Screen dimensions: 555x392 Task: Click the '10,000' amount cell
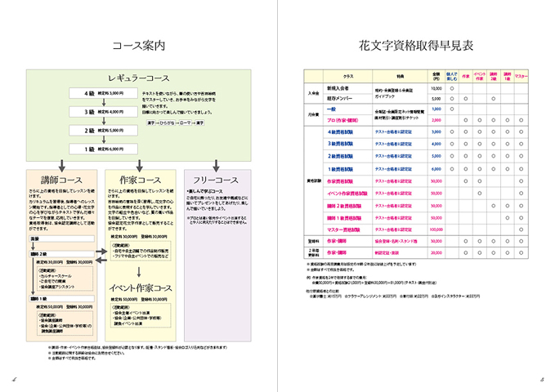point(436,88)
